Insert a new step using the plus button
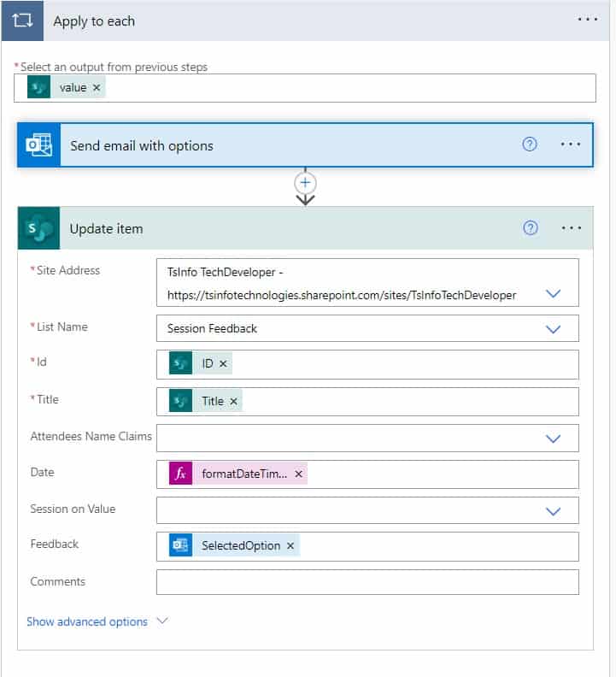Screen dimensions: 616x677 click(305, 183)
